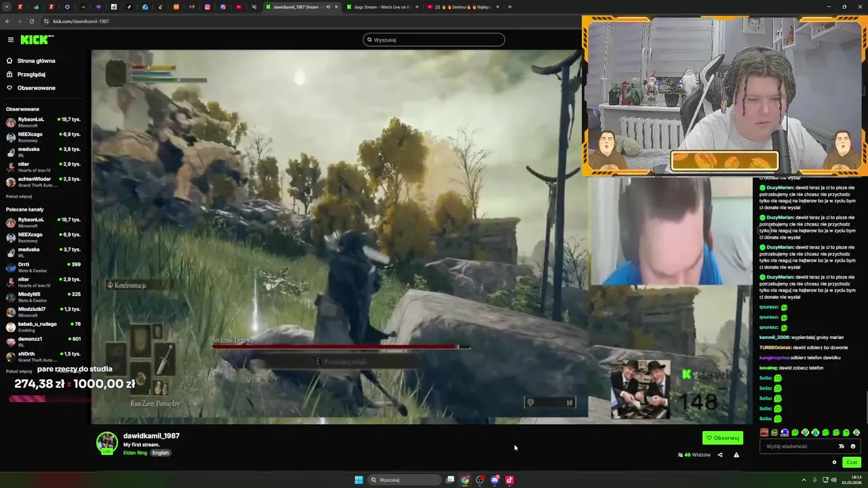Open Windows Start menu
The image size is (868, 488).
(359, 480)
